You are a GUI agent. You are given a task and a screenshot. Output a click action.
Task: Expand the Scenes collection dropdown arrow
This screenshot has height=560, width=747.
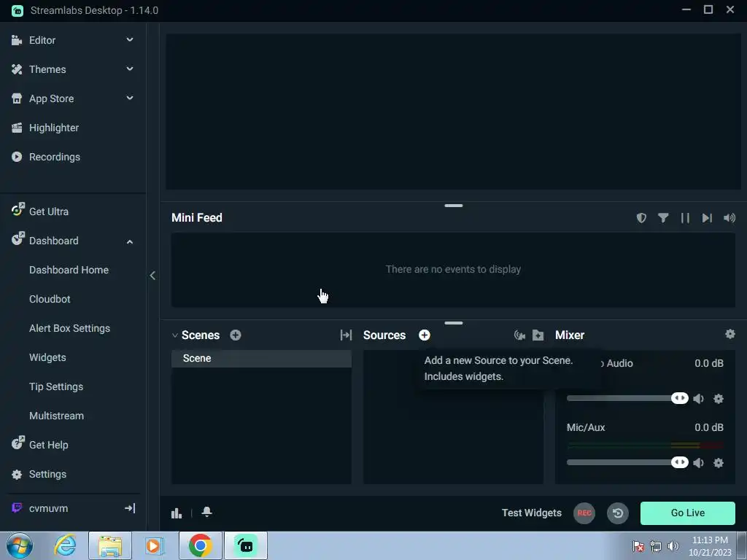pos(175,335)
